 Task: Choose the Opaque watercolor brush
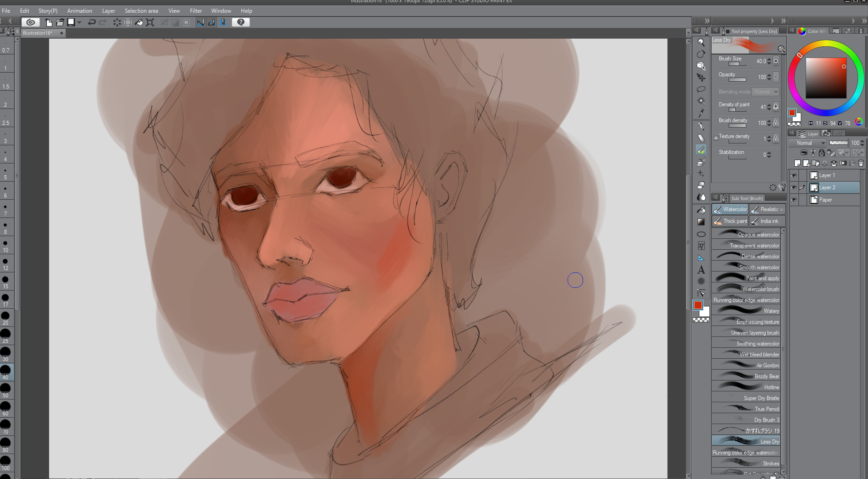[x=746, y=234]
